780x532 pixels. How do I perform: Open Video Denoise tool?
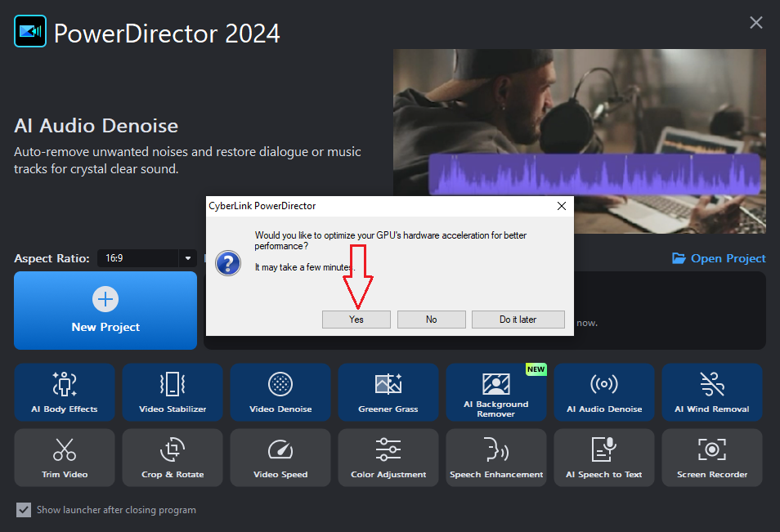click(x=280, y=392)
